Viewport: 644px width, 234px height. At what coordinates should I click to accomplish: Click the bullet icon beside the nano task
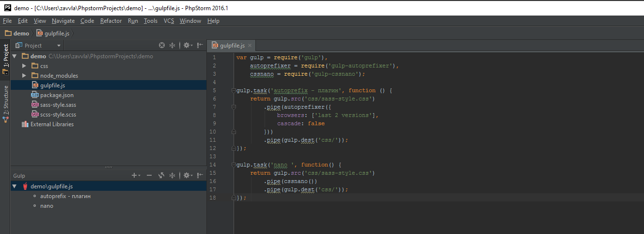(34, 206)
